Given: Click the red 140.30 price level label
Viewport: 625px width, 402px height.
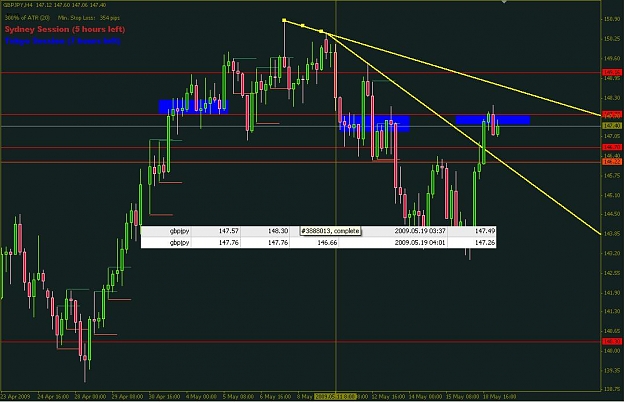Looking at the screenshot, I should coord(612,342).
